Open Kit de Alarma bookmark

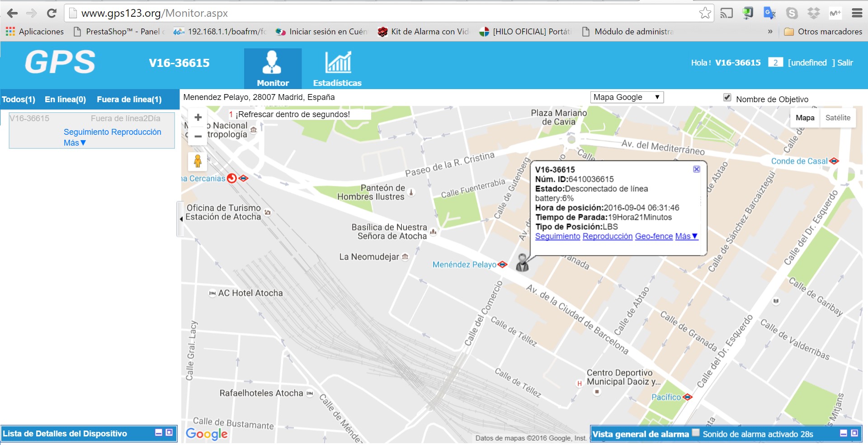tap(424, 32)
